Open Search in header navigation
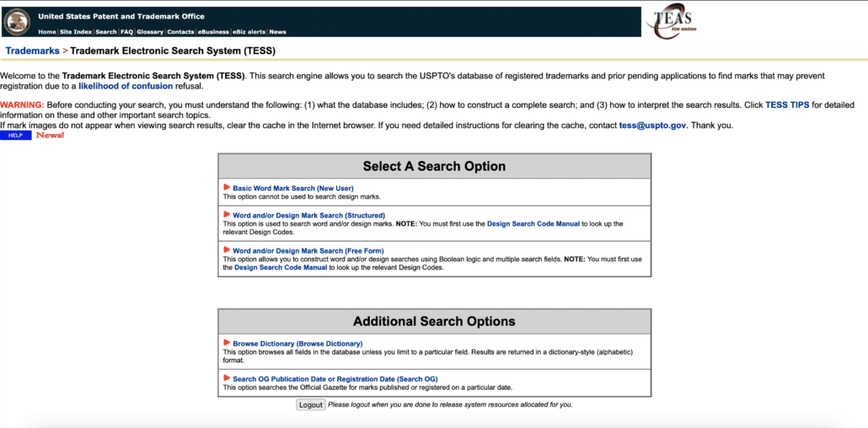This screenshot has height=428, width=868. click(106, 31)
